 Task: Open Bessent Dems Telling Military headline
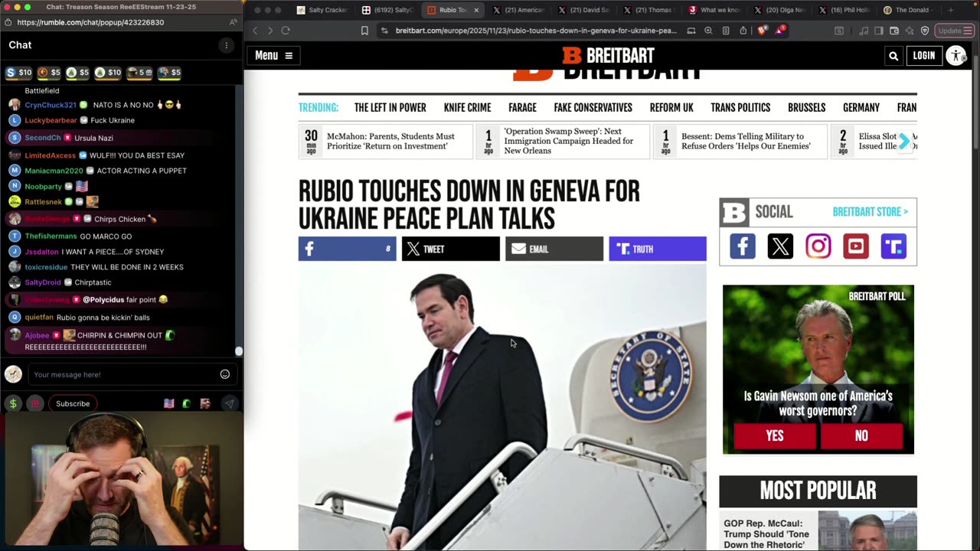(x=746, y=141)
